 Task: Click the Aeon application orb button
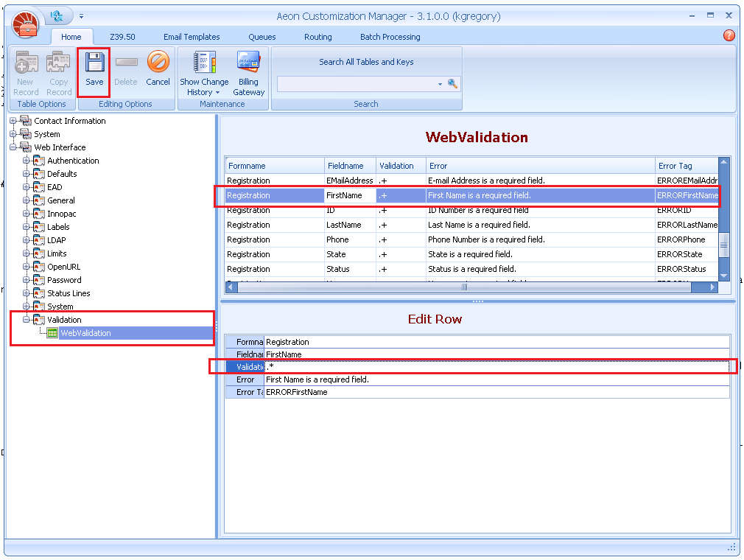pyautogui.click(x=26, y=25)
